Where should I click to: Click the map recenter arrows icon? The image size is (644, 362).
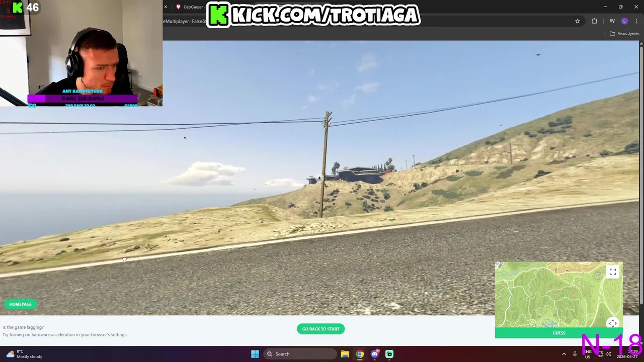[x=612, y=323]
